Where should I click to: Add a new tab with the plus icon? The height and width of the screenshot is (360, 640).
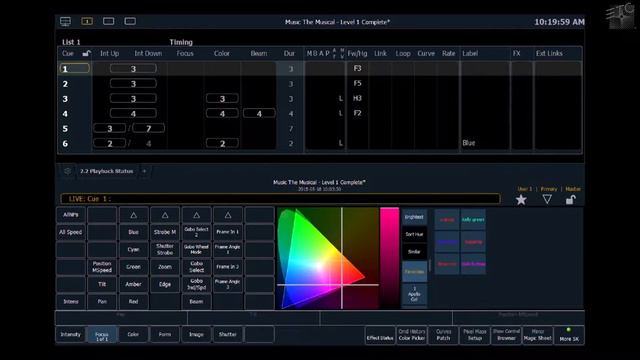(144, 171)
